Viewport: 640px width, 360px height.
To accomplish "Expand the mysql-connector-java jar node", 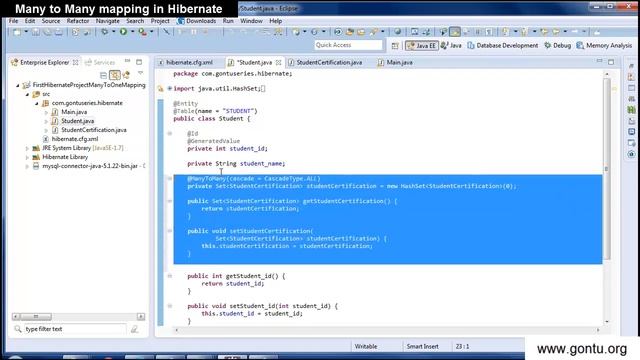I will tap(27, 166).
